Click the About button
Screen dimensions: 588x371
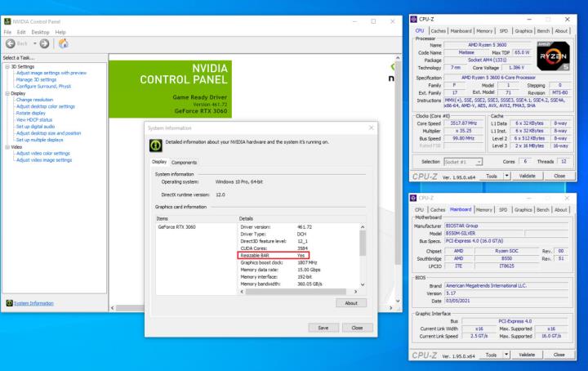pyautogui.click(x=351, y=303)
